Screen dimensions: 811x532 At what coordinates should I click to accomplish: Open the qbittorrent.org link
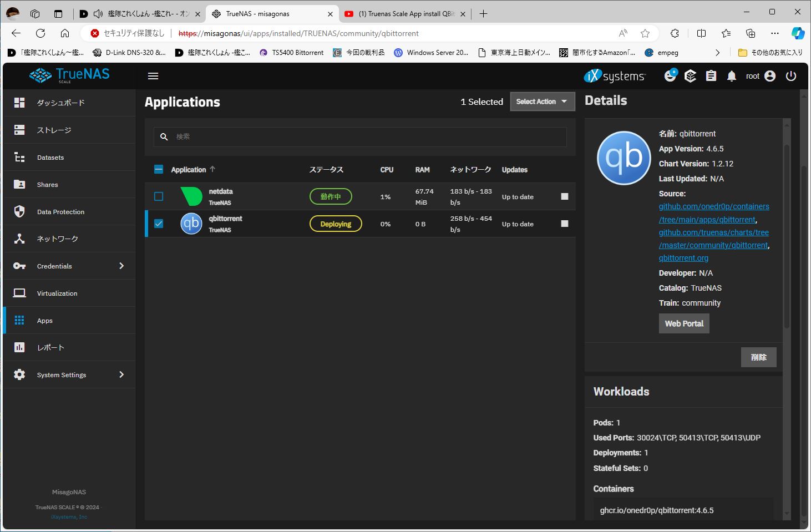683,258
